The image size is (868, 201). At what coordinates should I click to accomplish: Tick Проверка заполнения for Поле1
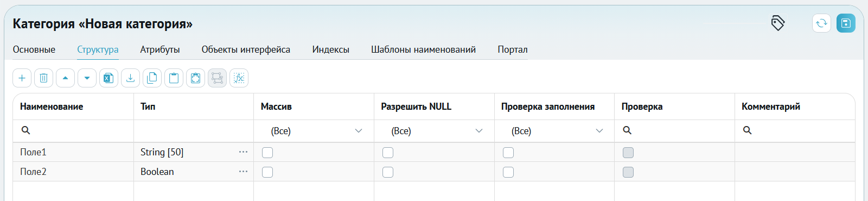(x=508, y=153)
